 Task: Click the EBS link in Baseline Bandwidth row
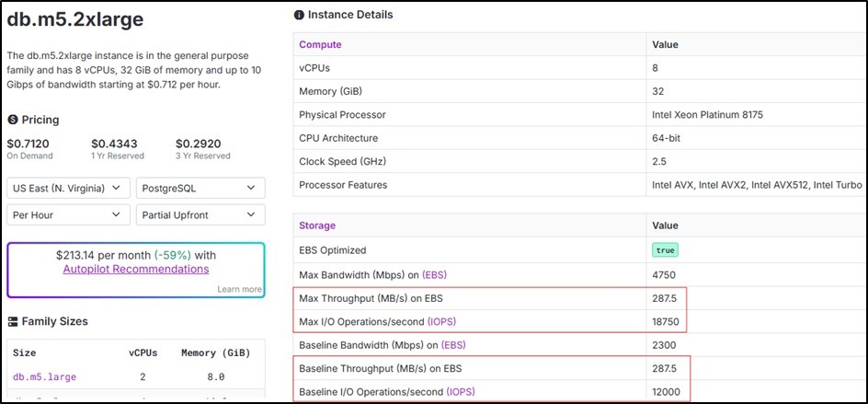[454, 345]
